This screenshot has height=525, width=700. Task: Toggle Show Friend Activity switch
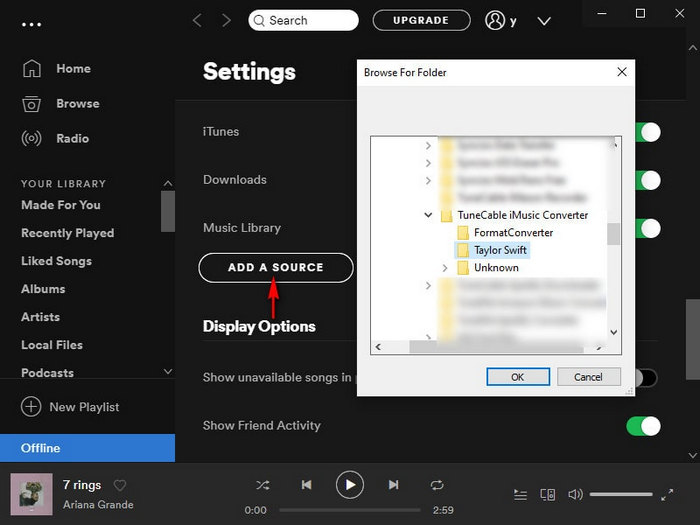point(643,426)
